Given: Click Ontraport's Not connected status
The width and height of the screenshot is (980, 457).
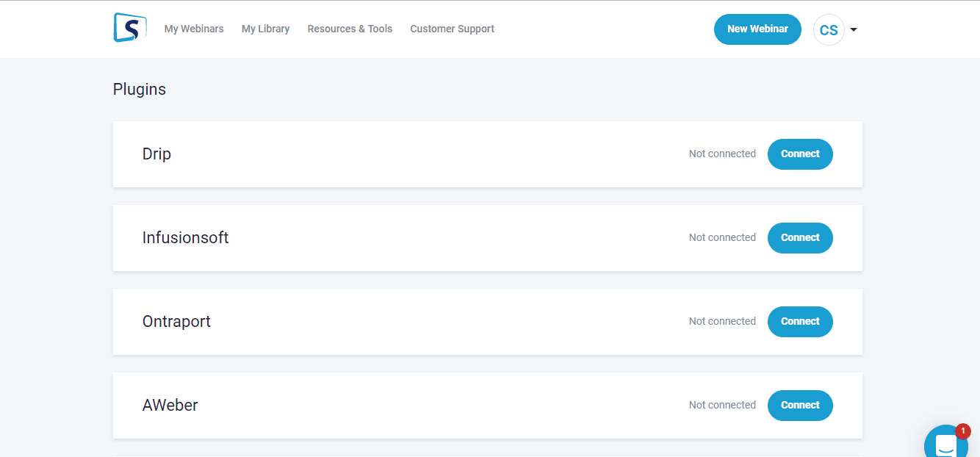Looking at the screenshot, I should [x=722, y=321].
